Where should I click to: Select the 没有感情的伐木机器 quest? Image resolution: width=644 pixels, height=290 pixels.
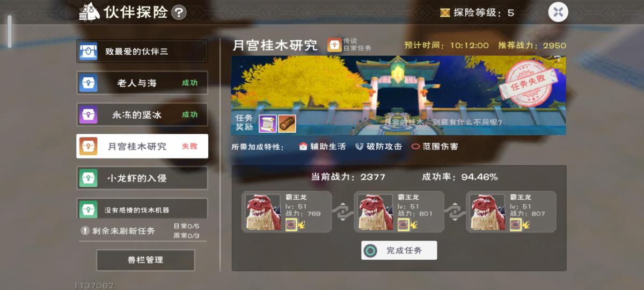[142, 208]
